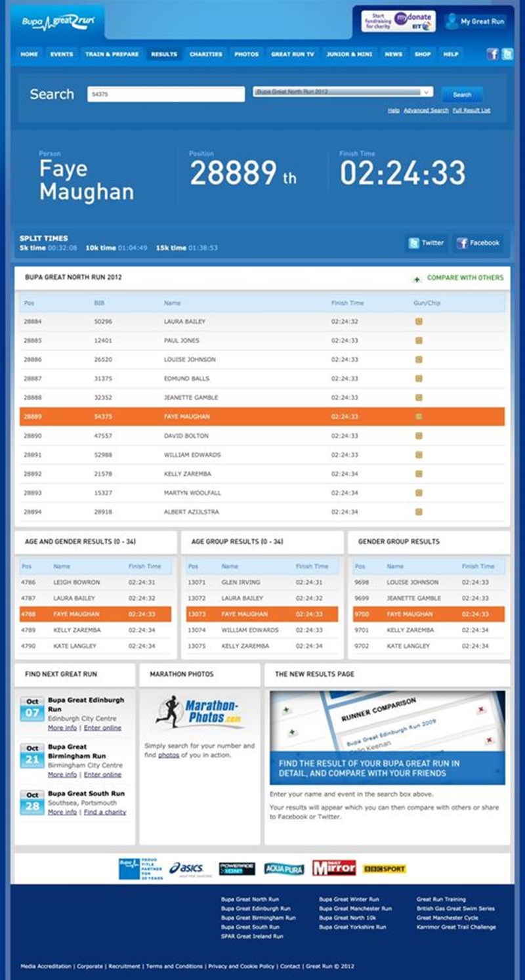Click the Compare With Others link
The image size is (525, 980).
point(458,278)
